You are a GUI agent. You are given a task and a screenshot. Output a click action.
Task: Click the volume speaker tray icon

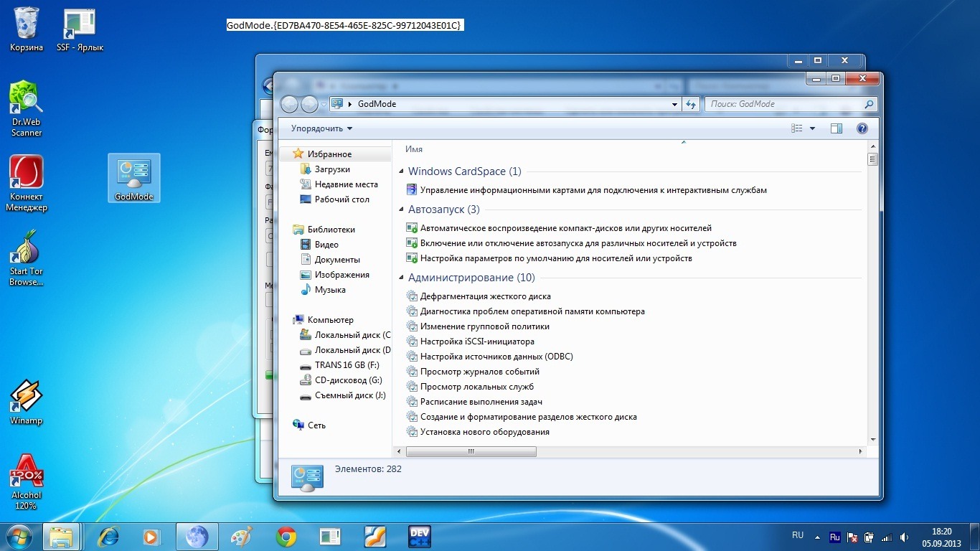904,537
